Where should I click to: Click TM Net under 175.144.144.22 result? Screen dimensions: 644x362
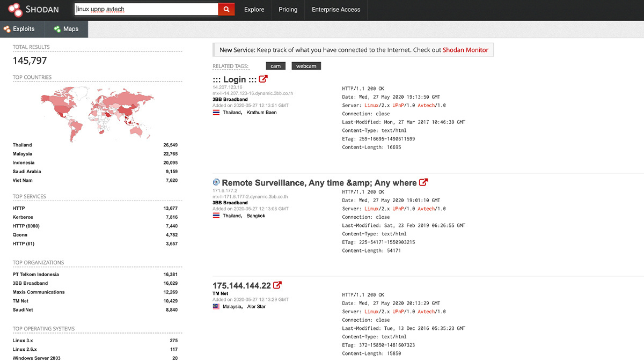point(221,294)
